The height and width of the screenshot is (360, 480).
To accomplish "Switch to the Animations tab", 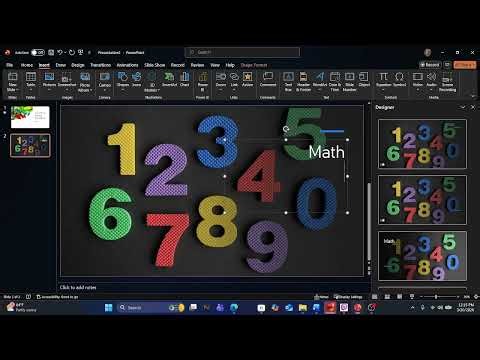I will (x=127, y=65).
